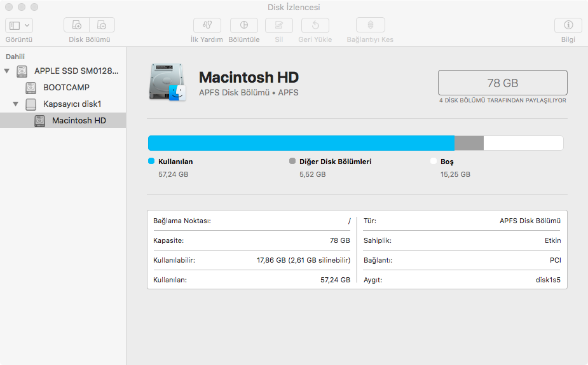The image size is (588, 365).
Task: Click the Geri Yükle restore icon
Action: click(315, 25)
